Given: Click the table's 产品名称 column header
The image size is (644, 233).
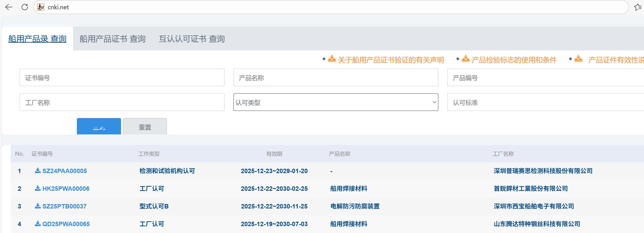Looking at the screenshot, I should click(339, 154).
